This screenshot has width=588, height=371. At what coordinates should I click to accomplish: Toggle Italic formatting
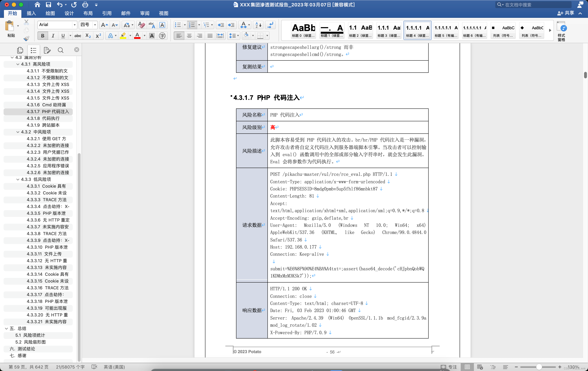[53, 36]
